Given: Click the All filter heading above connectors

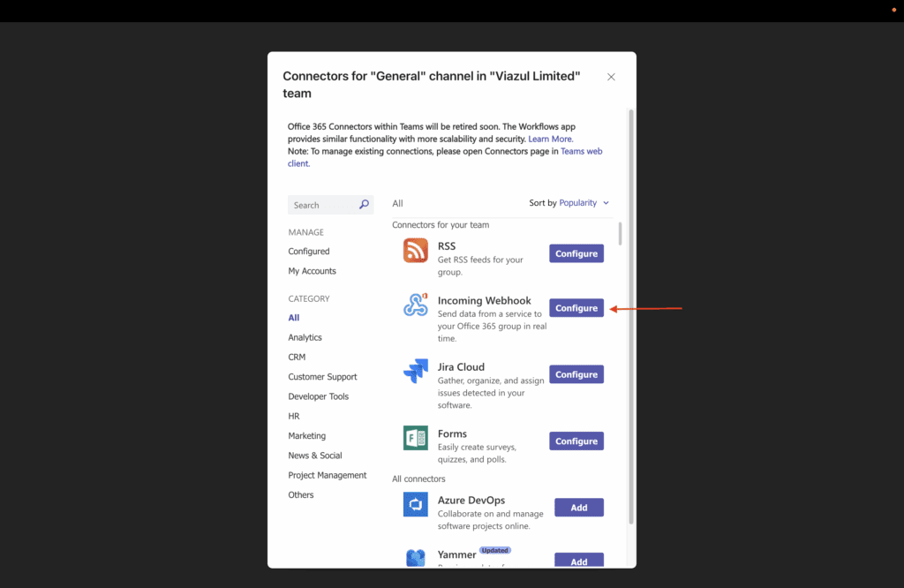Looking at the screenshot, I should click(x=397, y=203).
